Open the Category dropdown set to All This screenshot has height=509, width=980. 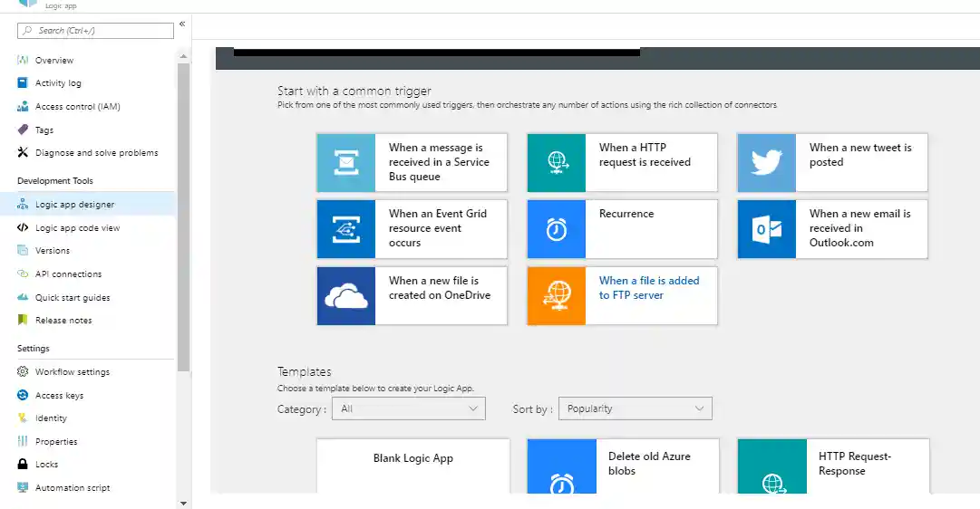pos(409,408)
